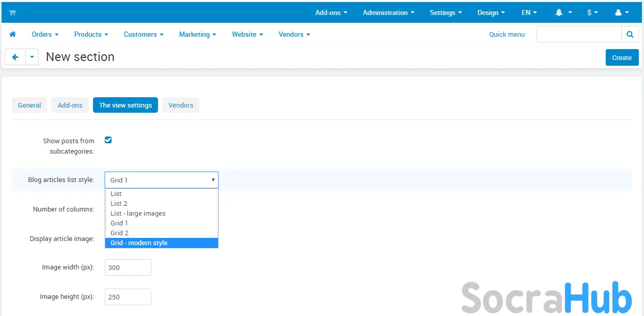Choose Grid - modern style option
Image resolution: width=644 pixels, height=316 pixels.
[161, 243]
